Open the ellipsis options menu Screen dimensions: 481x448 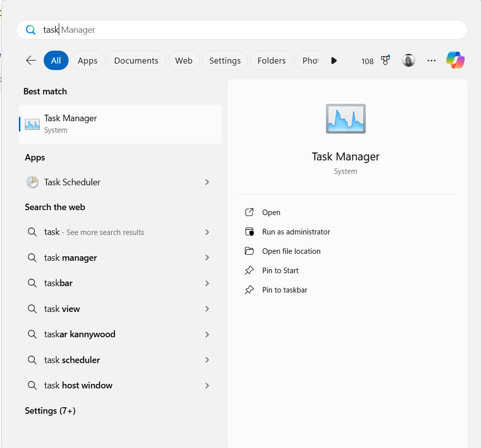[x=431, y=60]
